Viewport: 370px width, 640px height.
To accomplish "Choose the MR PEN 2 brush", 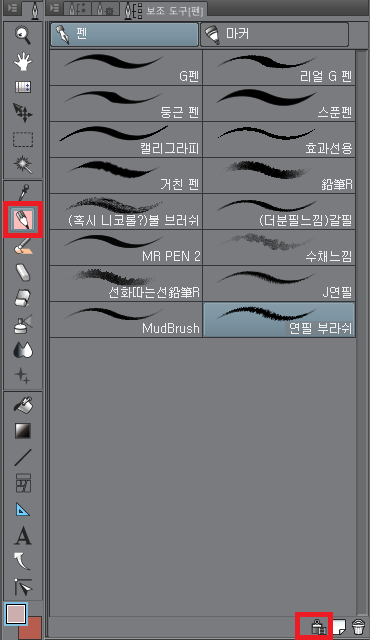I will 126,247.
